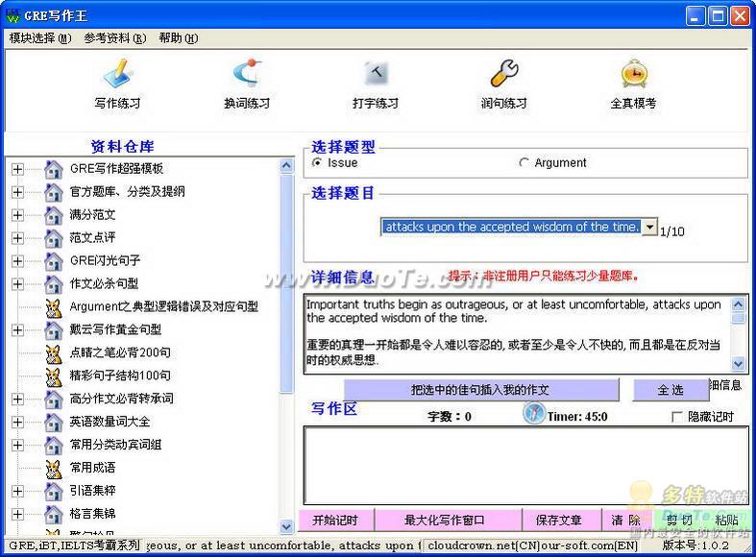Click inside the 写作区 essay text area
This screenshot has height=557, width=756.
525,465
